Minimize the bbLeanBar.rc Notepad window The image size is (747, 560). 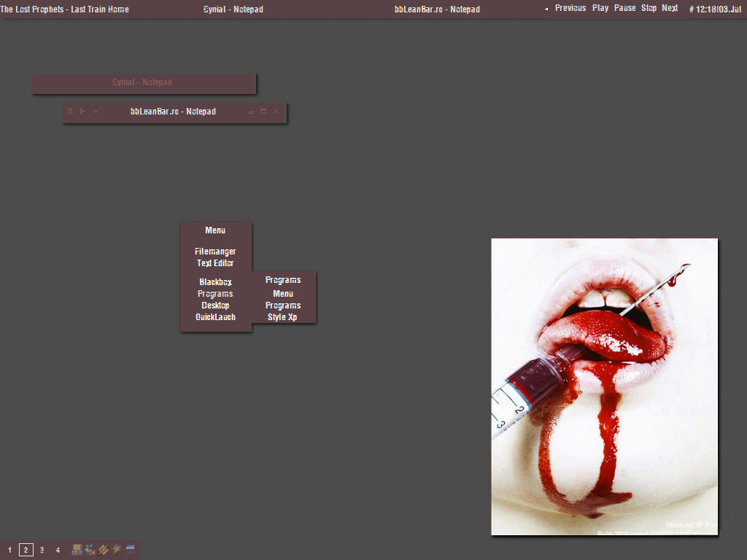251,112
